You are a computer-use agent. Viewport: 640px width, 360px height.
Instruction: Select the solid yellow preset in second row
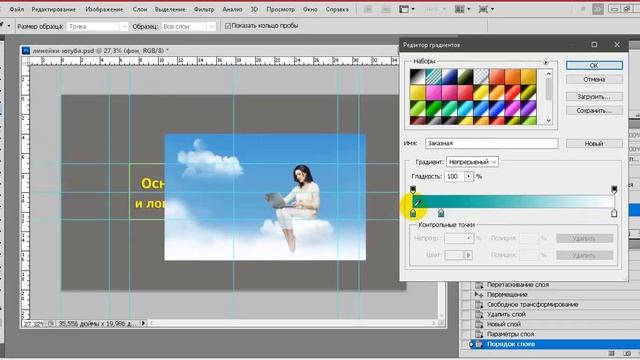click(x=418, y=93)
